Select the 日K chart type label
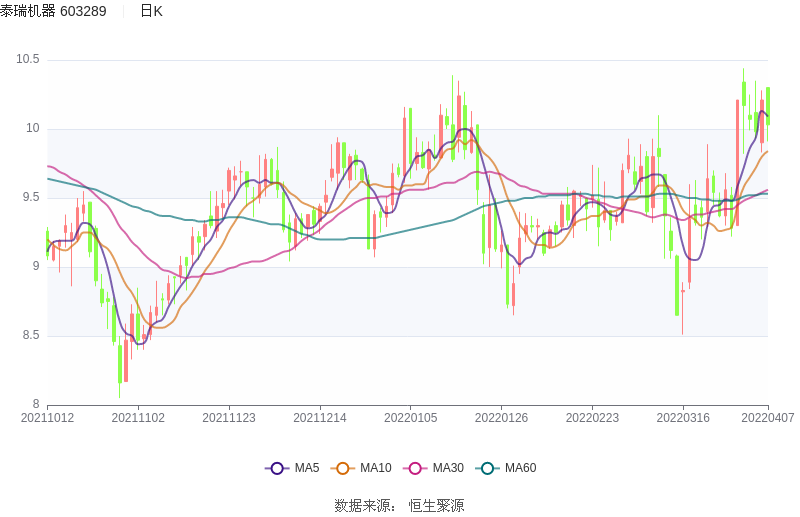 [151, 11]
